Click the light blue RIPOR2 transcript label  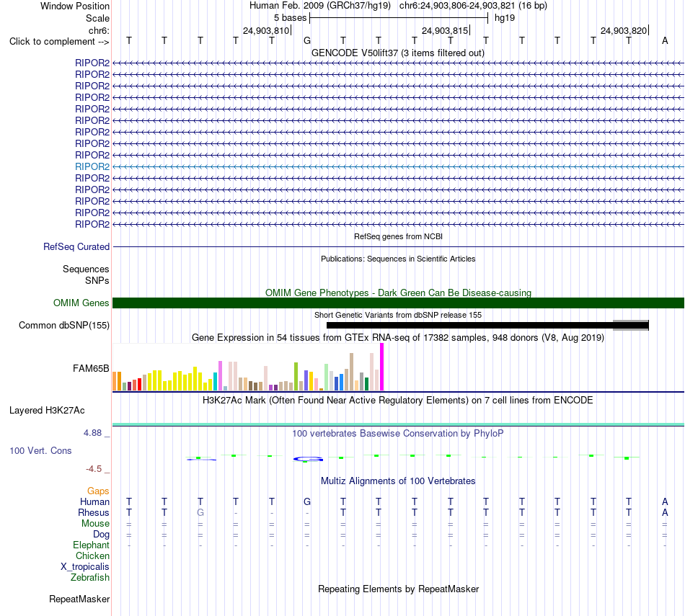pos(92,166)
